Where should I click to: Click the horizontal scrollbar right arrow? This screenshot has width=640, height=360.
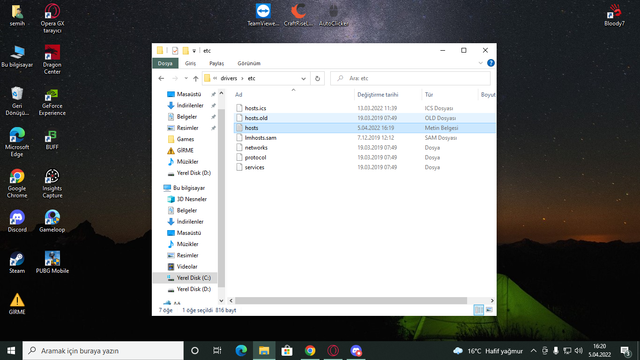[x=492, y=300]
